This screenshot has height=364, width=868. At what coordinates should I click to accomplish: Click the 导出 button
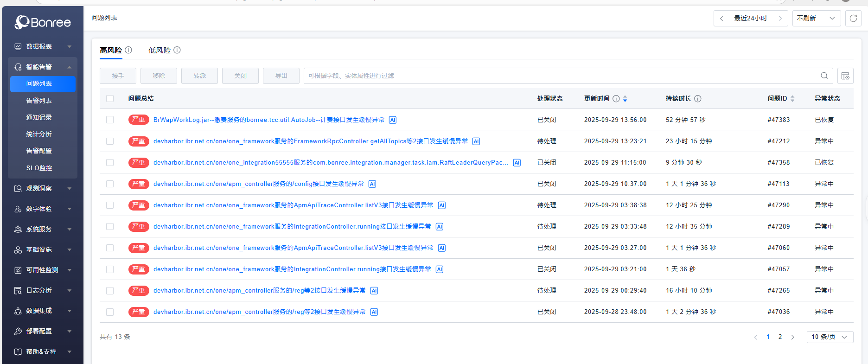[281, 76]
